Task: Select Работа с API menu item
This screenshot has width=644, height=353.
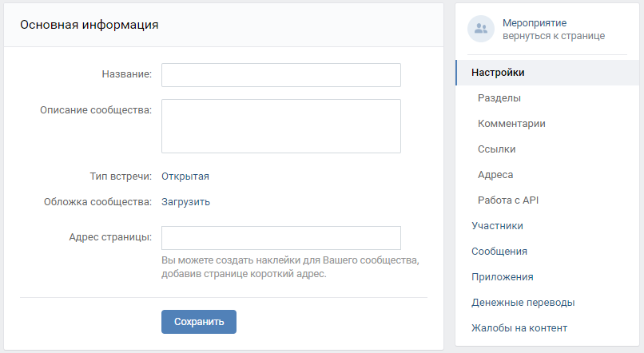Action: (x=508, y=200)
